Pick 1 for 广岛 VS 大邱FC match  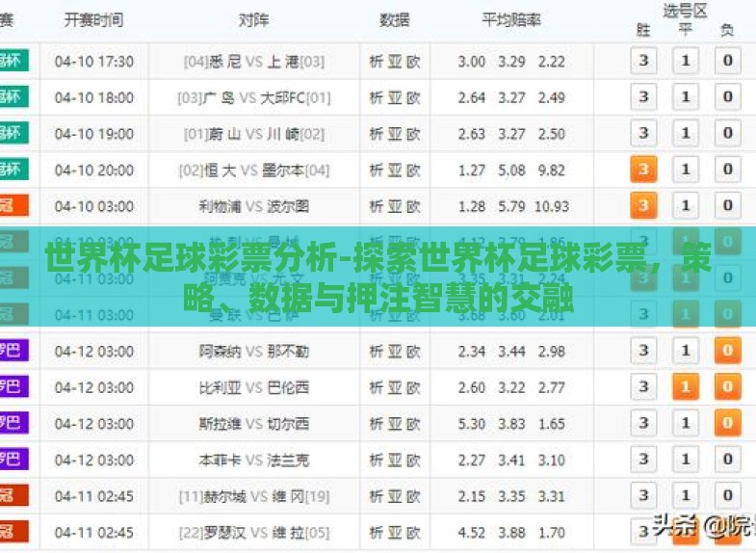[x=686, y=97]
